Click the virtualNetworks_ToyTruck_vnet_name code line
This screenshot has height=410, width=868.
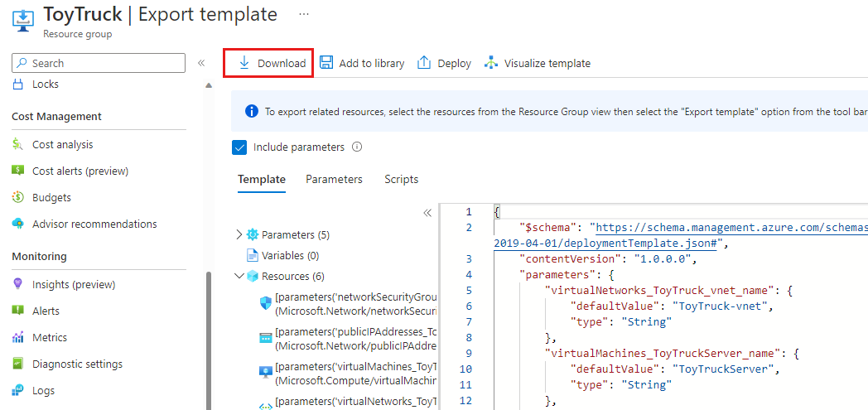[669, 290]
